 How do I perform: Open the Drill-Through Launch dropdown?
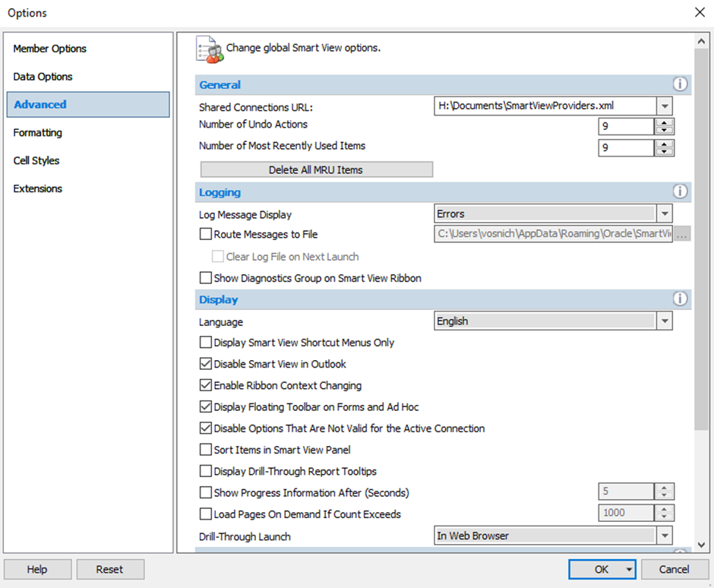[665, 536]
